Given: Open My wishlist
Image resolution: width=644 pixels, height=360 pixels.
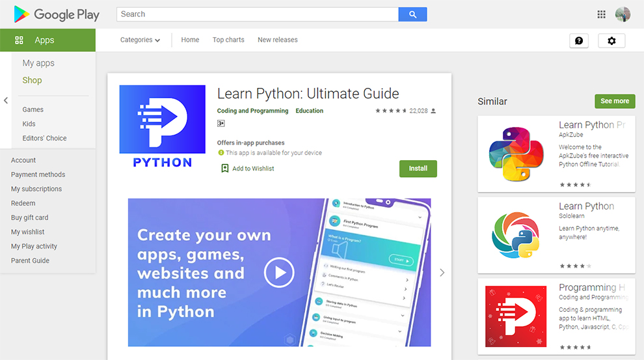Looking at the screenshot, I should click(27, 232).
